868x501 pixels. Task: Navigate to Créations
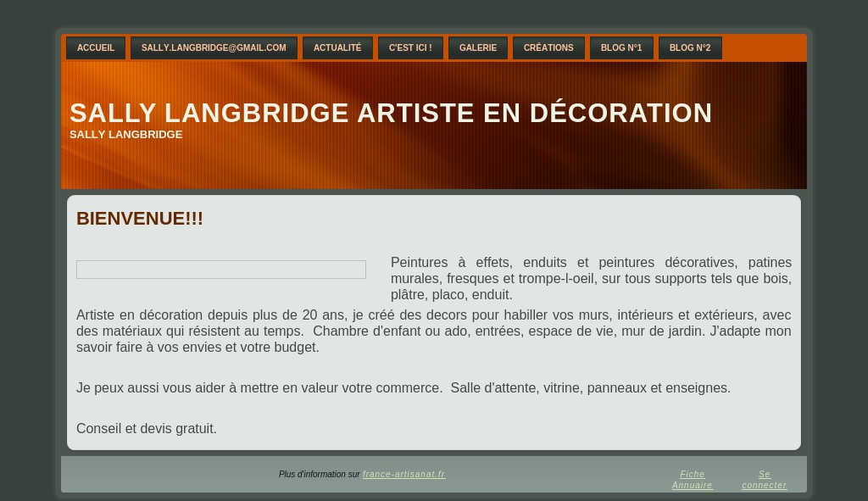[548, 47]
